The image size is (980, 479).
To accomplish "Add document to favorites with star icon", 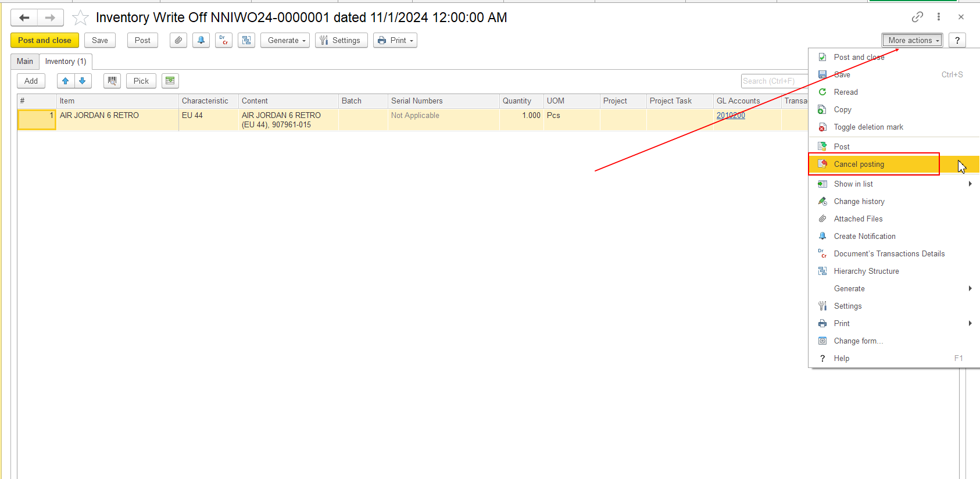I will click(80, 18).
